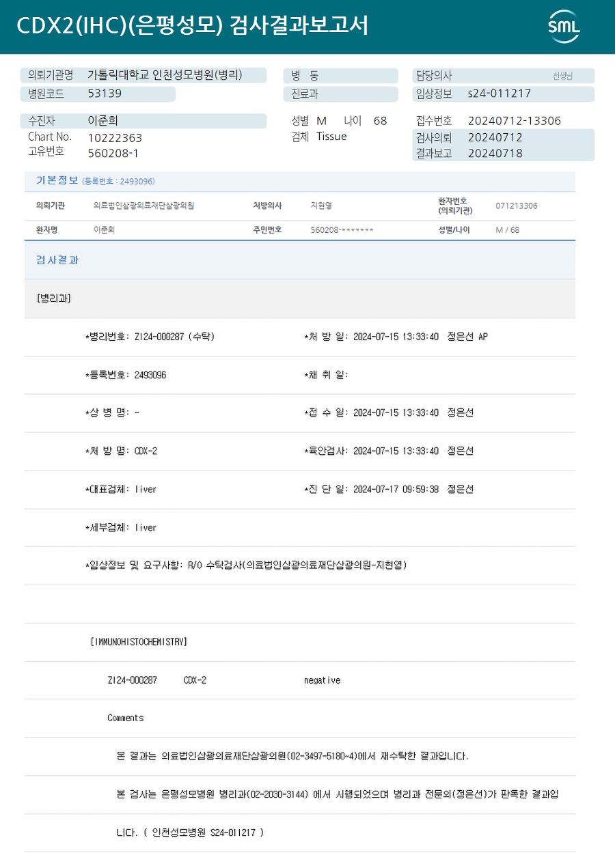Select ZI24-000287 in the result row
This screenshot has height=868, width=615.
click(133, 680)
